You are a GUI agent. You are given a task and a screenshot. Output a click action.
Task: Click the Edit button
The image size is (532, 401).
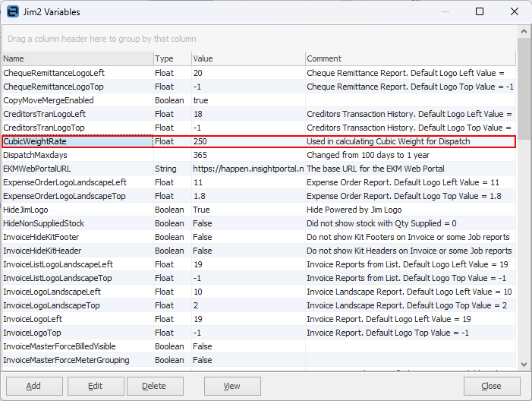click(96, 386)
